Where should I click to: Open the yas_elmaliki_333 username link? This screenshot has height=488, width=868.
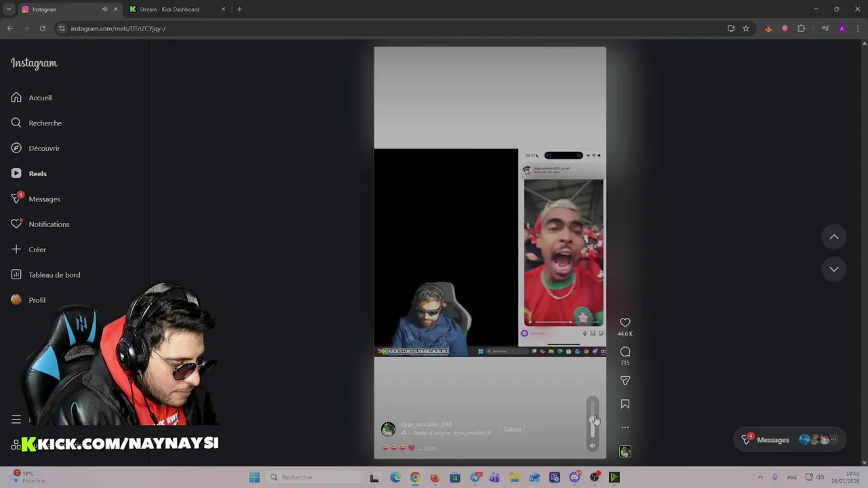coord(426,424)
